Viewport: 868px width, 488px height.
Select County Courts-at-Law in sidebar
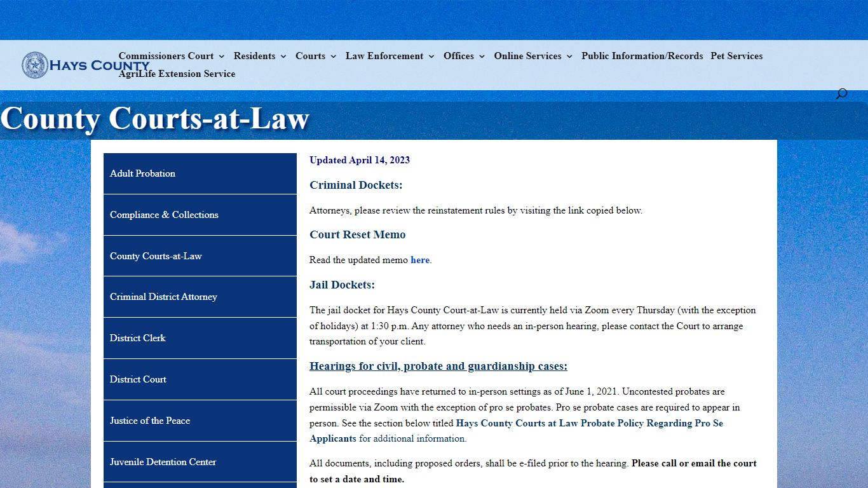coord(200,256)
